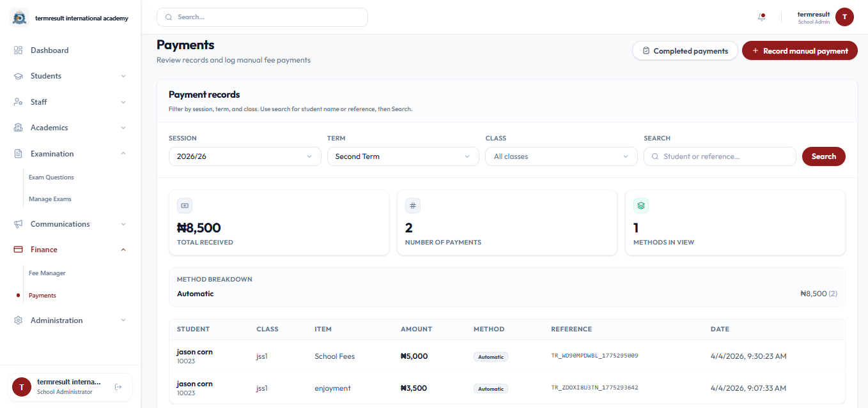Click the ₦3,500 amount cell

point(414,388)
